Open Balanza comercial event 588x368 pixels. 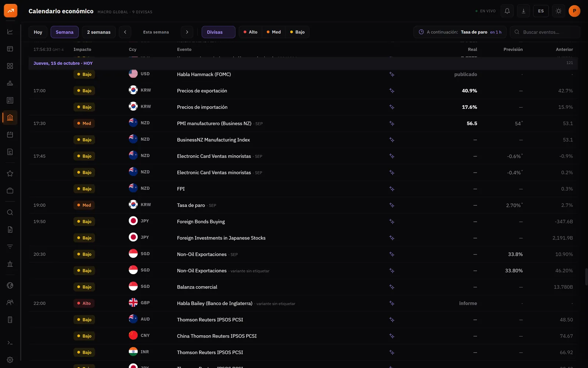197,287
